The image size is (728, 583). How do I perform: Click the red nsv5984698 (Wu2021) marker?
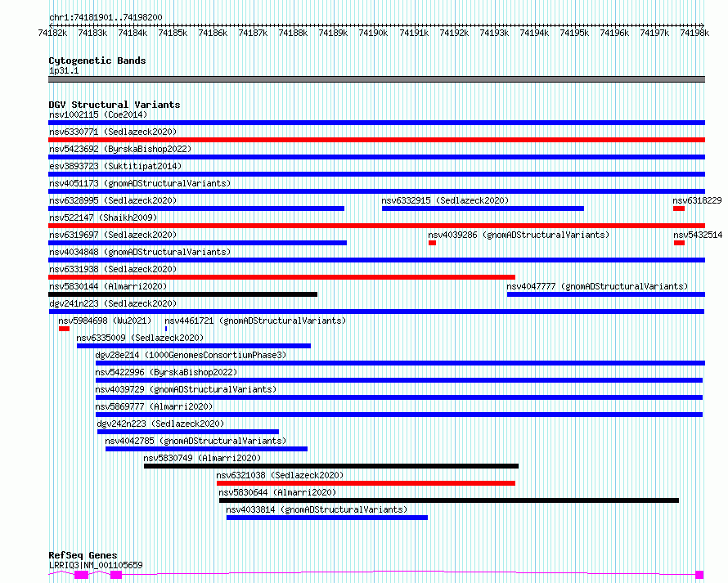pos(64,329)
